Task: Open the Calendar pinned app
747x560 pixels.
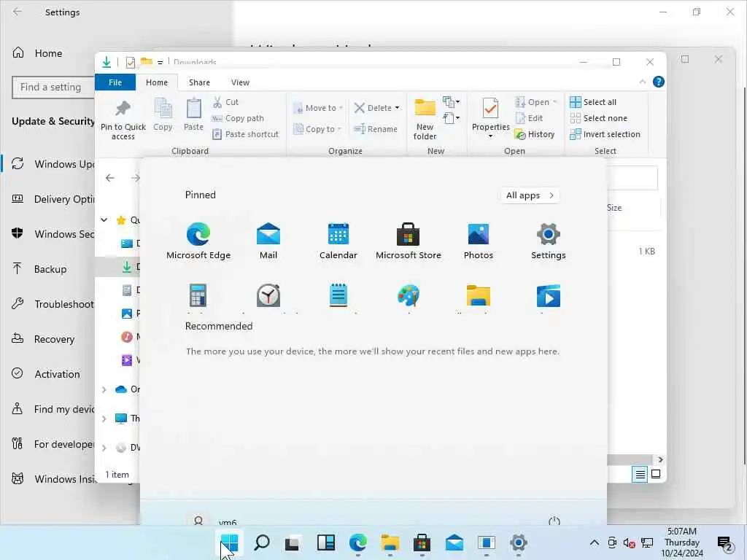Action: 338,241
